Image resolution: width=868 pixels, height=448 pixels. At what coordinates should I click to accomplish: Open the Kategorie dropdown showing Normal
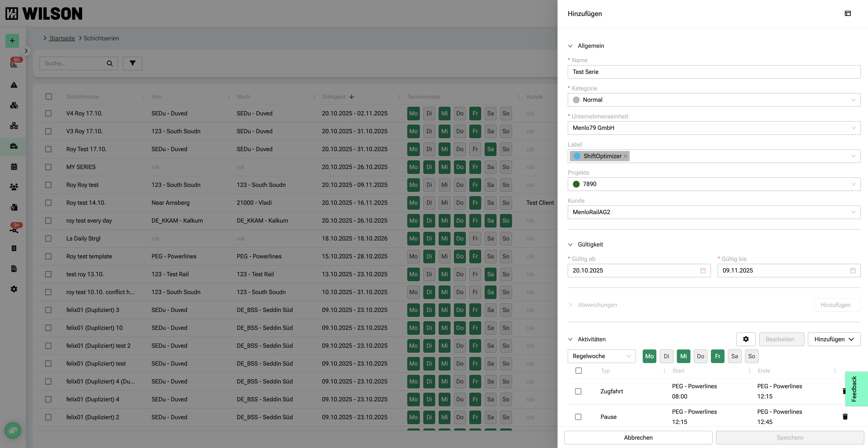click(x=714, y=100)
